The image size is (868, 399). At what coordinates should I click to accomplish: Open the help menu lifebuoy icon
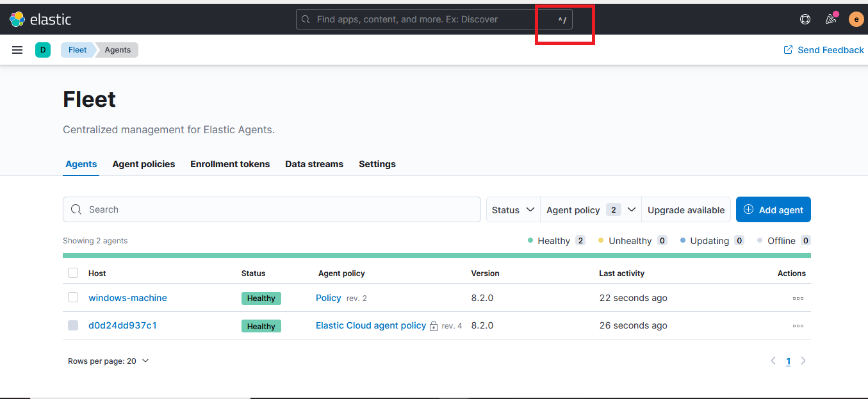pyautogui.click(x=805, y=19)
